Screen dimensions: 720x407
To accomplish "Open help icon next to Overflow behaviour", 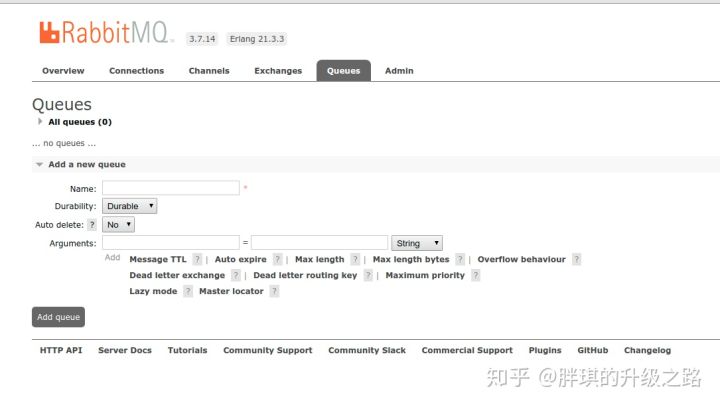I will pos(576,259).
